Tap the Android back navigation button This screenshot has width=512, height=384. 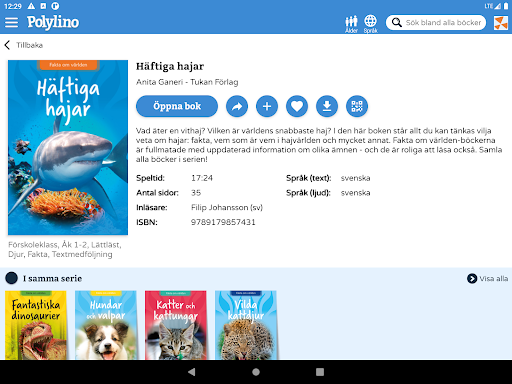coord(192,372)
